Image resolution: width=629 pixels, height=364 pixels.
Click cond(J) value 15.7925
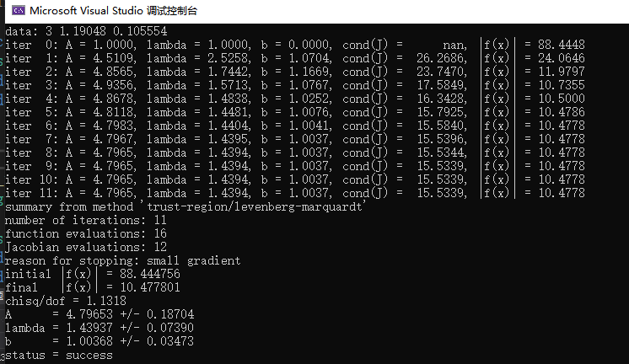point(442,112)
